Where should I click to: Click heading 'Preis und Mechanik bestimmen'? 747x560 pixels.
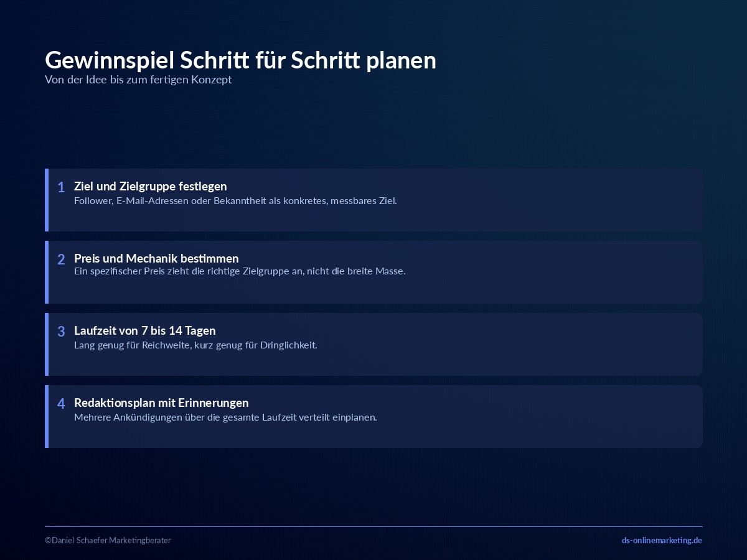pyautogui.click(x=156, y=258)
